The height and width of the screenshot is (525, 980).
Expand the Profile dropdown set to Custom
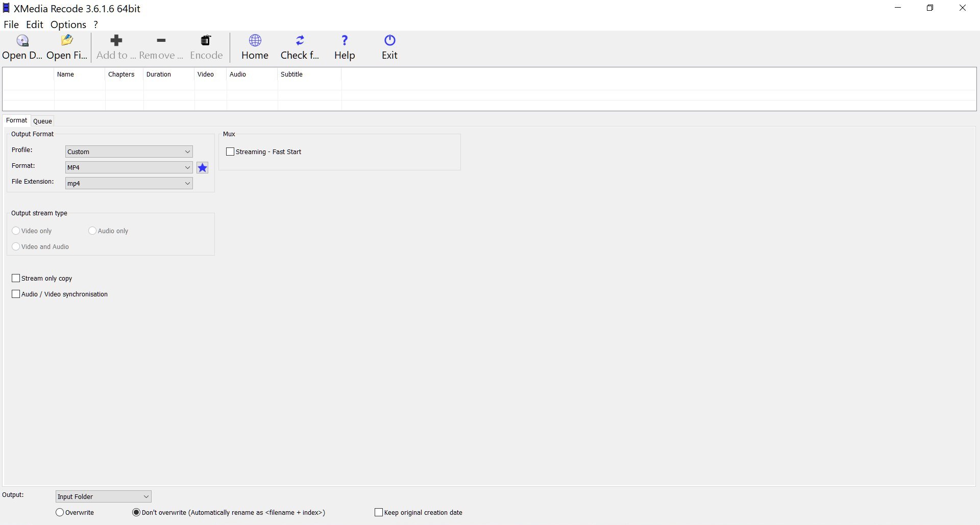[x=129, y=152]
